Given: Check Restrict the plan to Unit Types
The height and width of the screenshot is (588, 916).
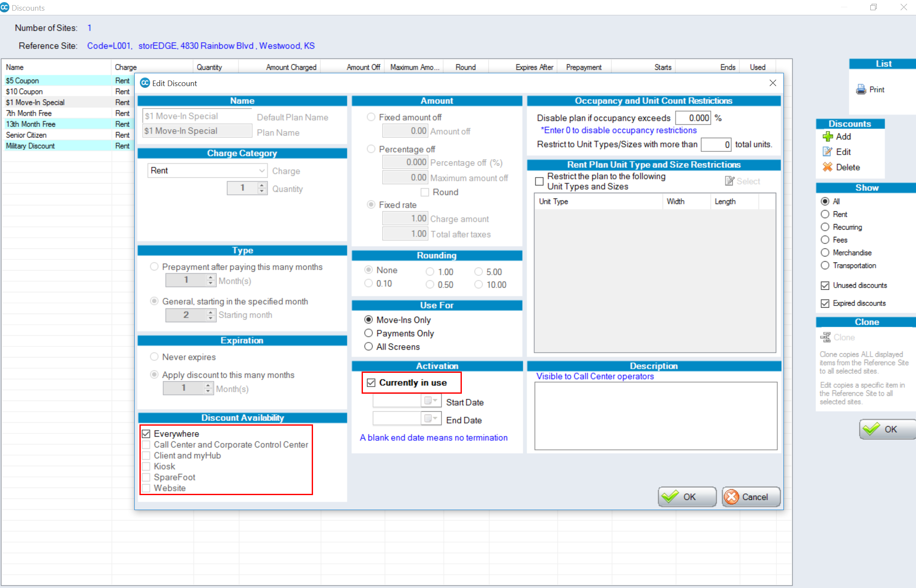Looking at the screenshot, I should click(x=539, y=182).
